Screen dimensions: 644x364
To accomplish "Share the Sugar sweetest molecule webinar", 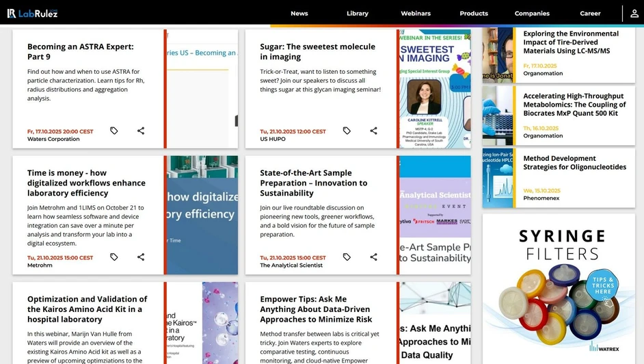I will pyautogui.click(x=373, y=131).
